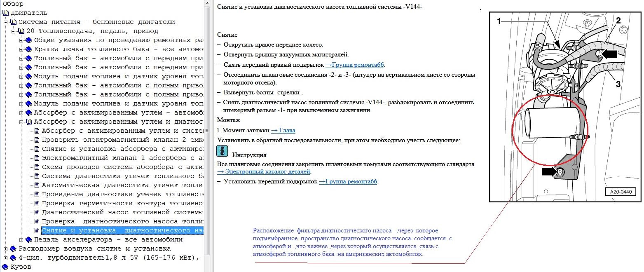Collapse Абсорбер с активированным углем и диагнос node

21,122
